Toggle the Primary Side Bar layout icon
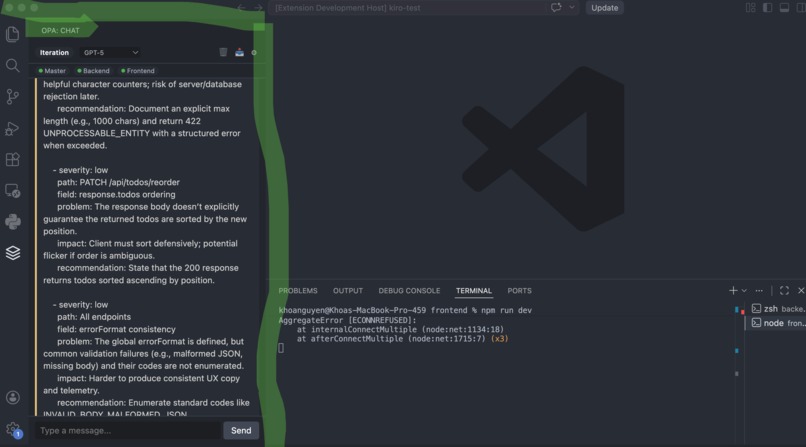Image resolution: width=806 pixels, height=447 pixels. (767, 8)
